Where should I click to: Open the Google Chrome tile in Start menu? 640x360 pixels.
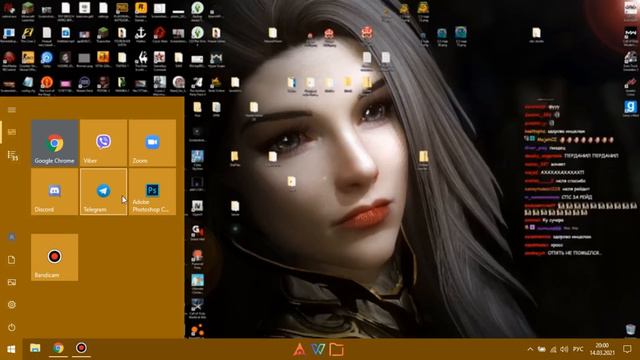(x=55, y=143)
